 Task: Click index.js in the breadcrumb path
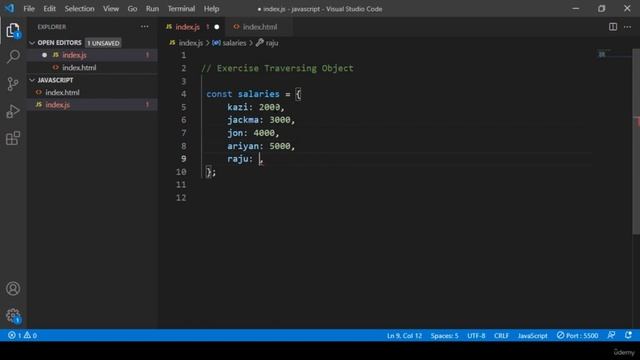click(x=191, y=42)
